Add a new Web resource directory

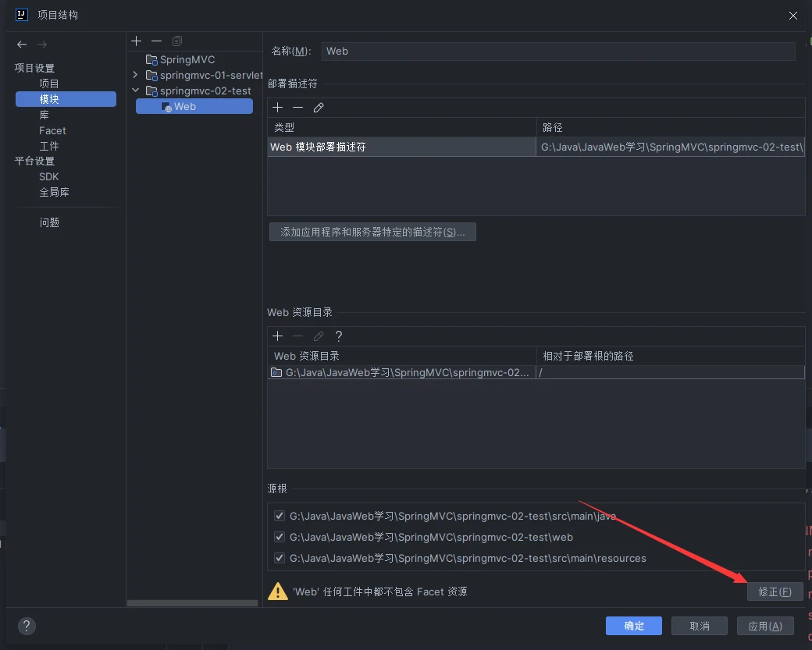pyautogui.click(x=277, y=336)
